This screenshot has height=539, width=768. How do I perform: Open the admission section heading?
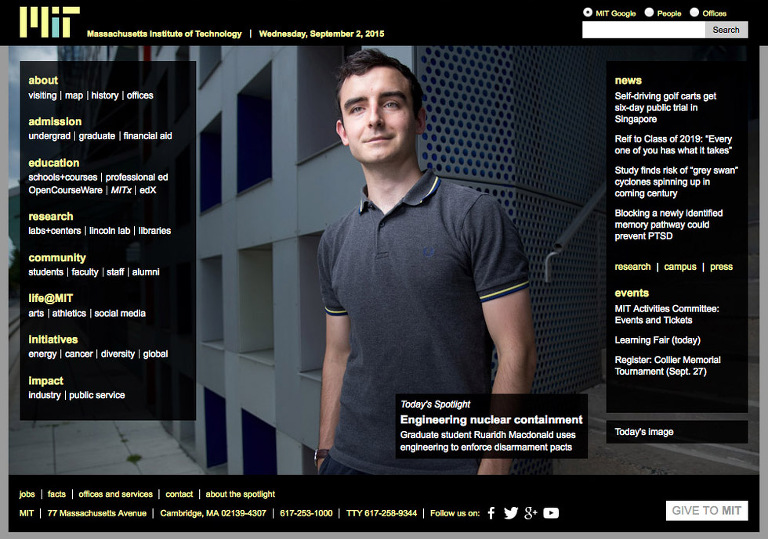[x=55, y=122]
